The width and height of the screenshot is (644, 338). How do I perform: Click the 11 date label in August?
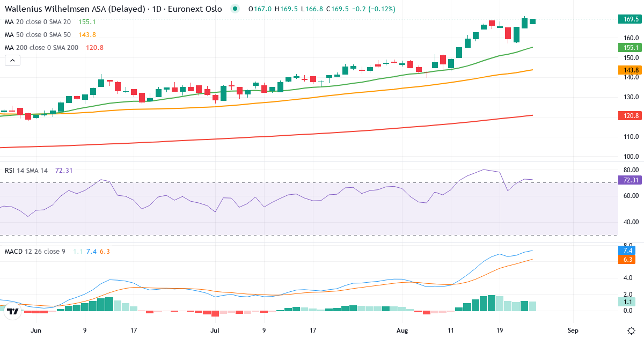tap(450, 330)
